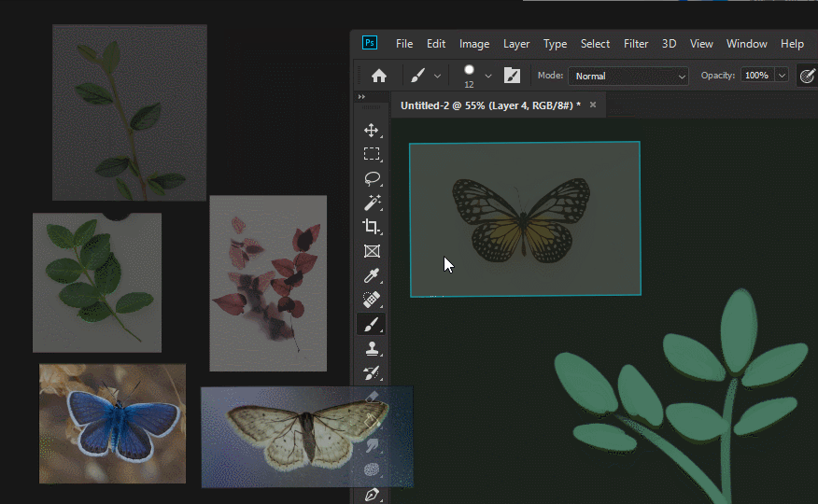Select the Move tool
This screenshot has width=818, height=504.
pos(372,131)
